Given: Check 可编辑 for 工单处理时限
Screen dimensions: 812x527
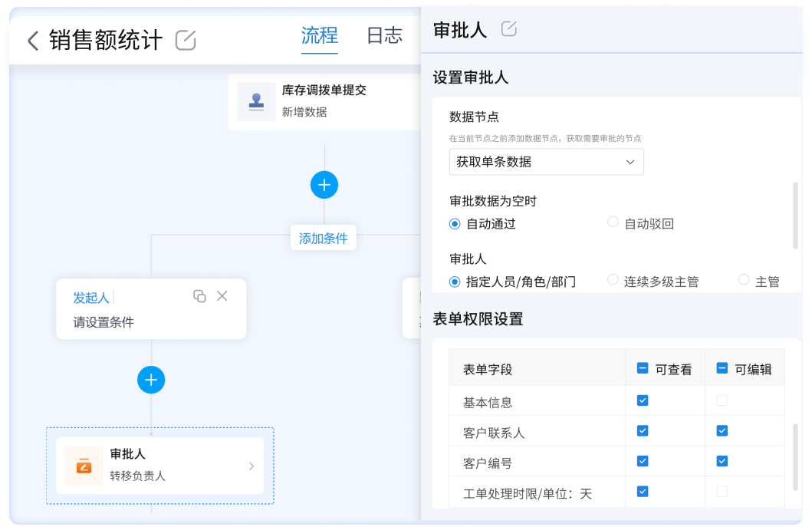Looking at the screenshot, I should click(722, 492).
